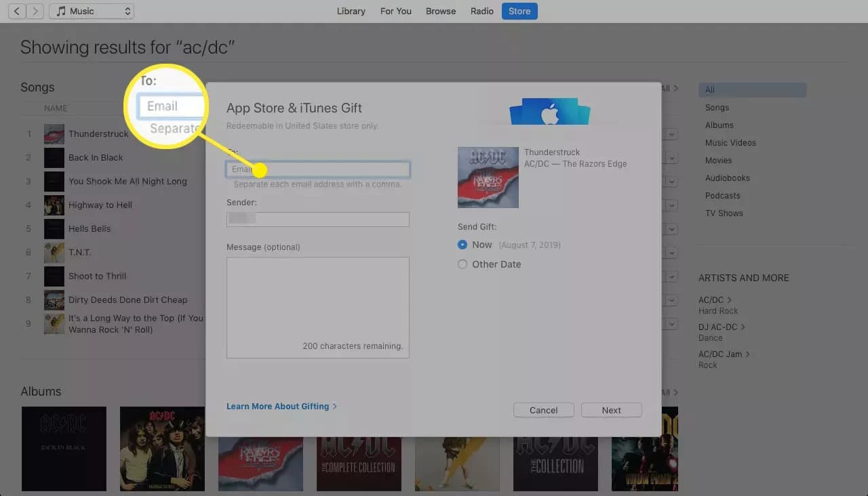Open the AC/DC Hard Rock artist link
Image resolution: width=868 pixels, height=496 pixels.
[x=715, y=299]
